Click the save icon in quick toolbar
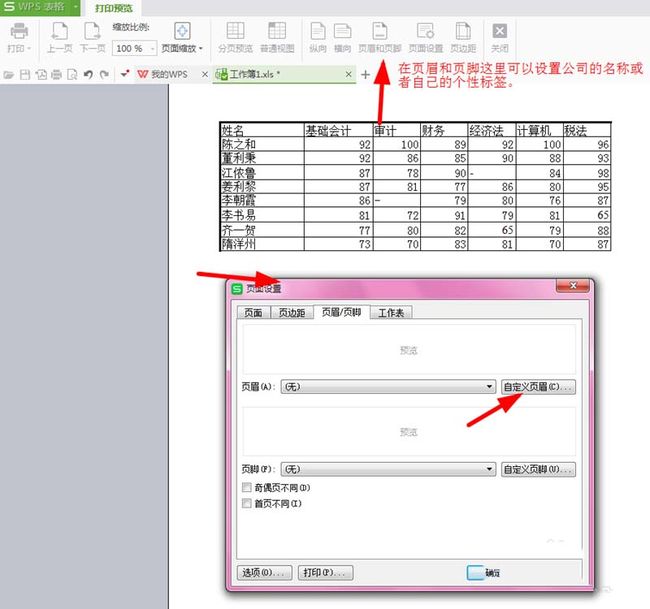Image resolution: width=650 pixels, height=609 pixels. tap(25, 75)
